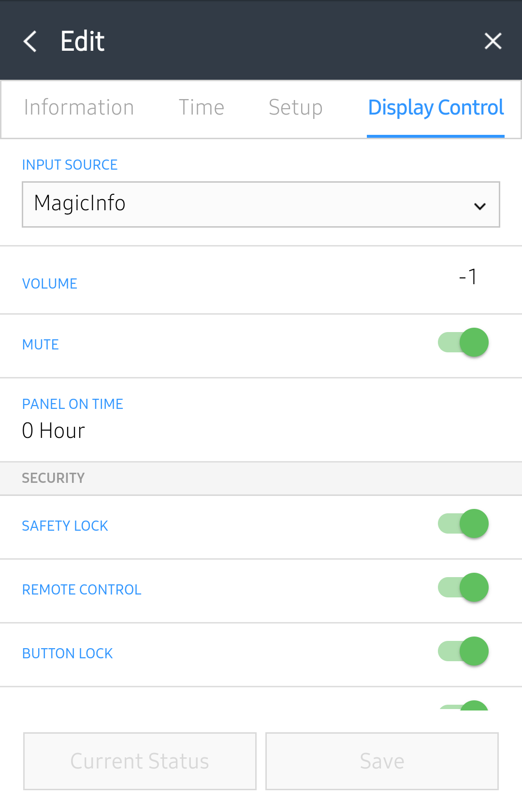The image size is (522, 812).
Task: Open the Input Source dropdown chevron
Action: (480, 205)
